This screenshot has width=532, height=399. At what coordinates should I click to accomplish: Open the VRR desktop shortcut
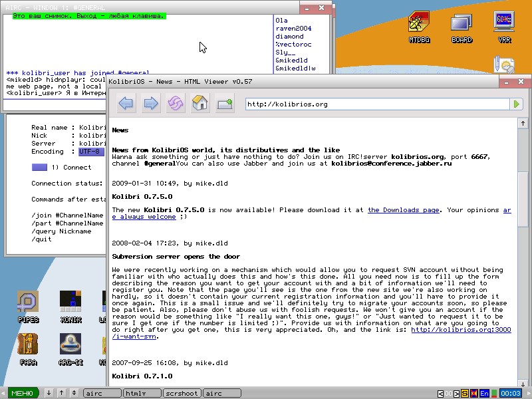[x=504, y=27]
